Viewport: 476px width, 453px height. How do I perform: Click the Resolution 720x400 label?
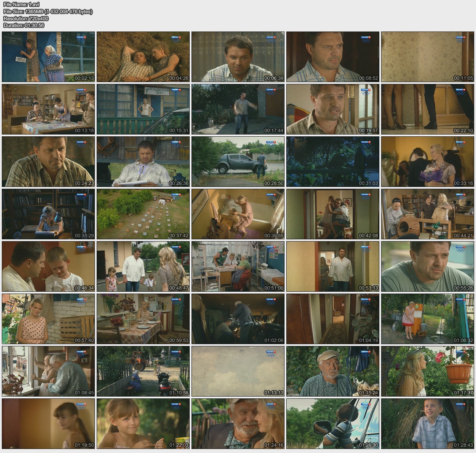(26, 18)
